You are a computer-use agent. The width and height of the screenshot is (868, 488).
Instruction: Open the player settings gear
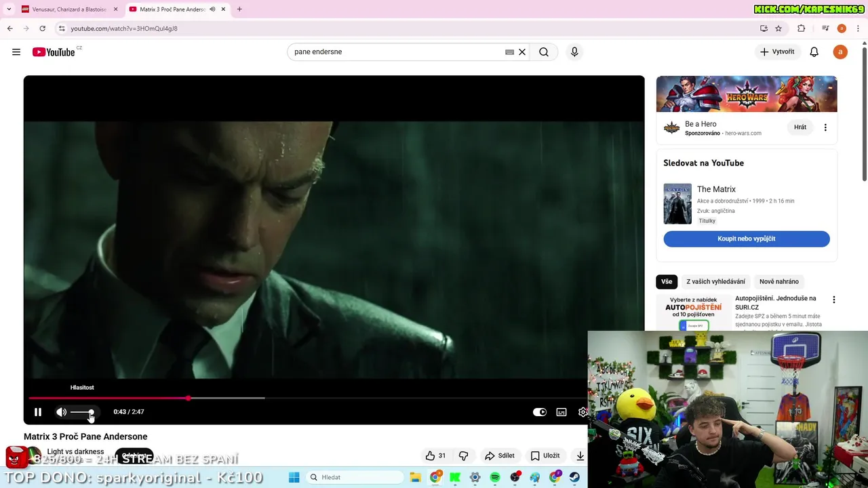pyautogui.click(x=583, y=412)
